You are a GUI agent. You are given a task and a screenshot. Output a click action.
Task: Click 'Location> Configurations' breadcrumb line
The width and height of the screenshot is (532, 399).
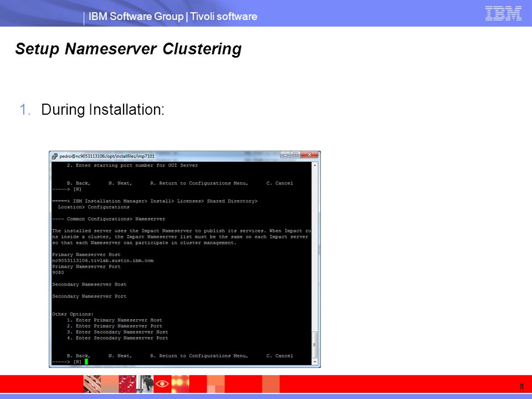tap(94, 207)
